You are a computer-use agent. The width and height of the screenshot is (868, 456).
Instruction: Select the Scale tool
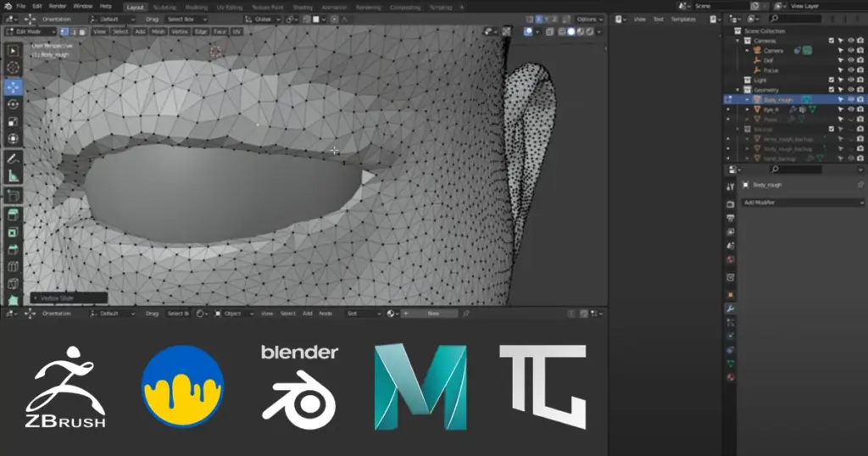coord(14,122)
